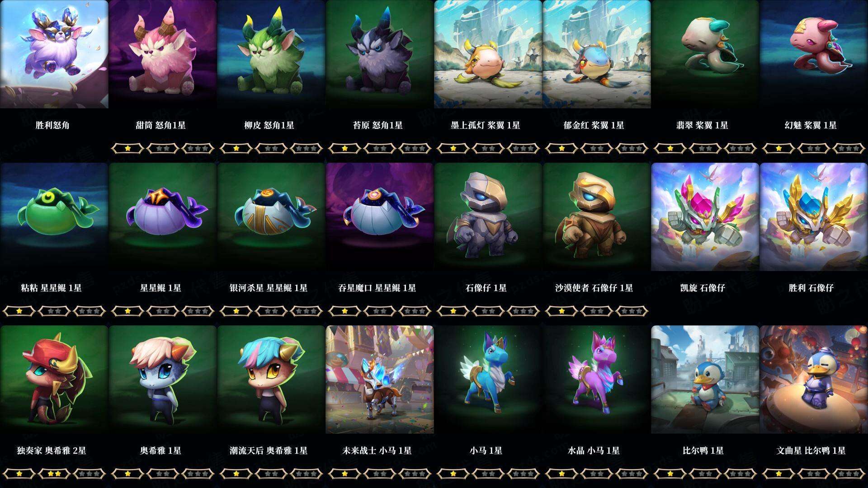Open the 凯旋 石像仔 card image
868x488 pixels.
click(705, 217)
